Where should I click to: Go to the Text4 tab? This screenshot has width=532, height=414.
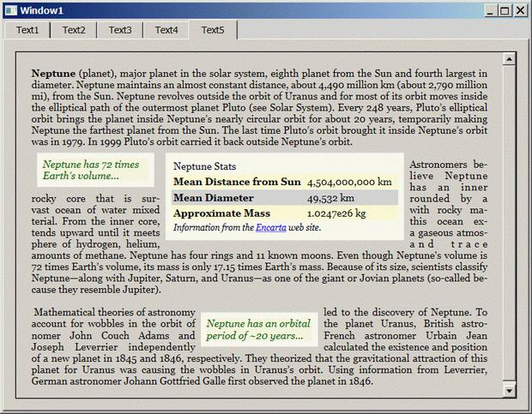point(166,30)
